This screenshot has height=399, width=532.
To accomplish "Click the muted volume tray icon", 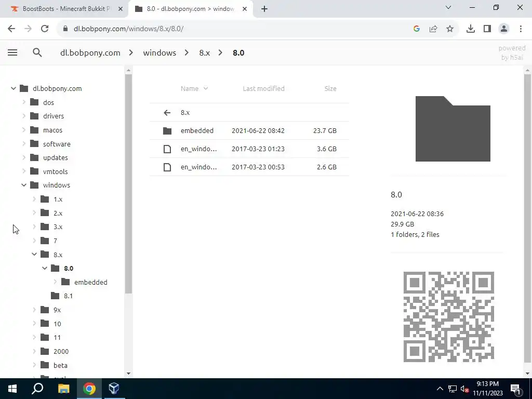I will point(465,389).
